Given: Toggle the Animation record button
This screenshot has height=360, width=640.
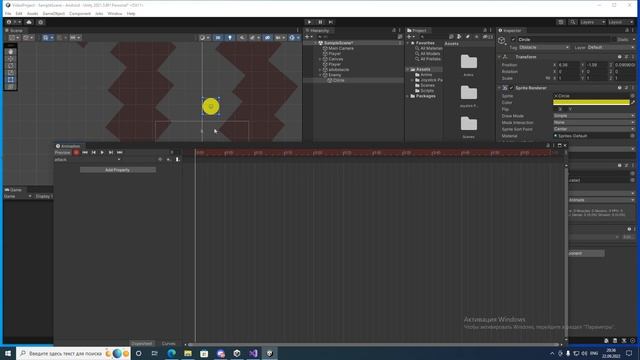Looking at the screenshot, I should click(76, 152).
